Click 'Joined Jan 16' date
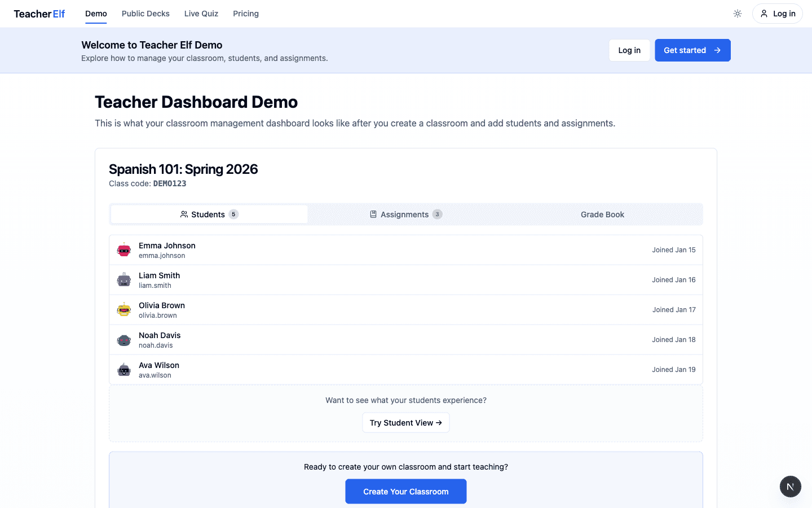The height and width of the screenshot is (508, 812). (x=674, y=280)
